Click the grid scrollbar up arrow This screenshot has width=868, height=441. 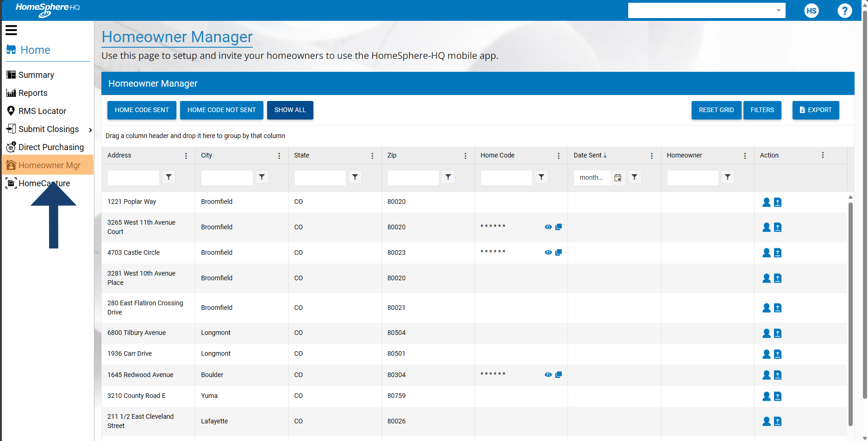(x=850, y=197)
